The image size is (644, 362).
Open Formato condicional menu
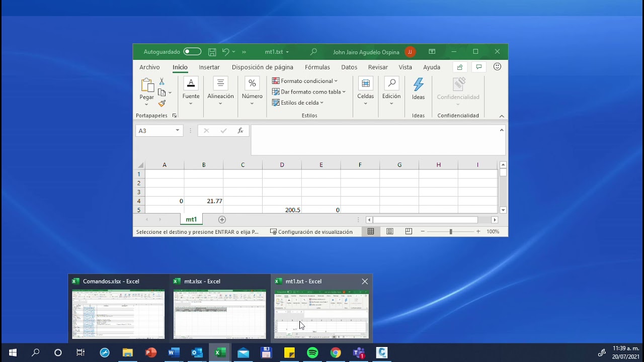pos(305,81)
